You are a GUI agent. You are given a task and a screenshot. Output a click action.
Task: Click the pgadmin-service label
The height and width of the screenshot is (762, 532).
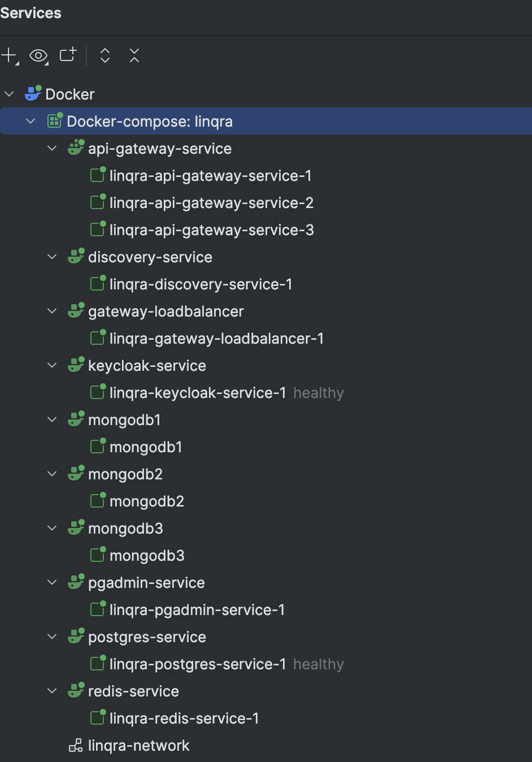click(x=146, y=583)
